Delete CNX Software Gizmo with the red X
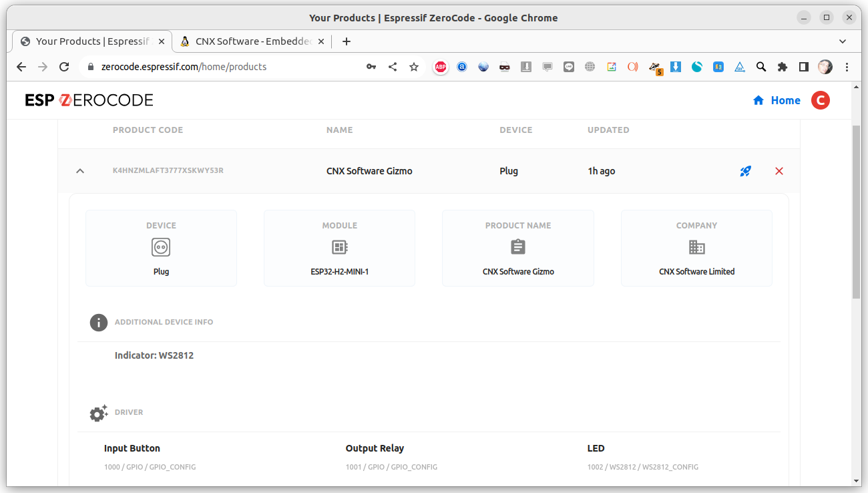Image resolution: width=868 pixels, height=493 pixels. click(779, 171)
